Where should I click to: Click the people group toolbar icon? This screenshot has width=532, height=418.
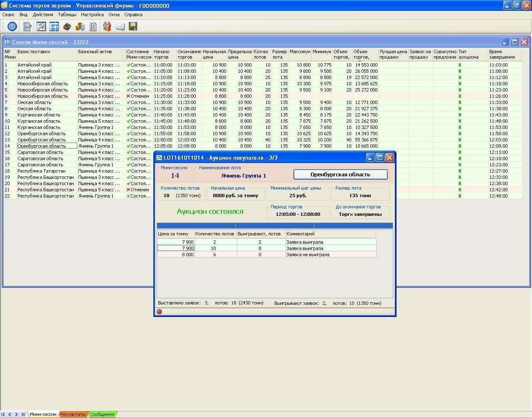(x=107, y=27)
